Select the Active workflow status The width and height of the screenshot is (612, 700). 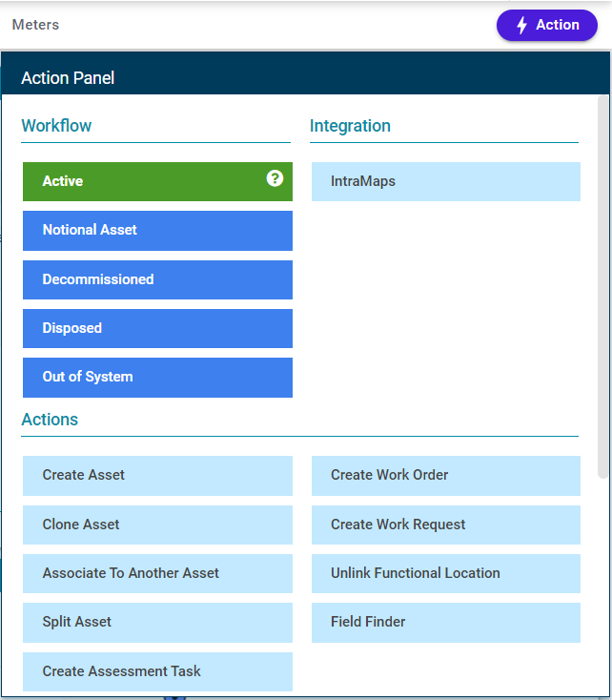tap(157, 181)
